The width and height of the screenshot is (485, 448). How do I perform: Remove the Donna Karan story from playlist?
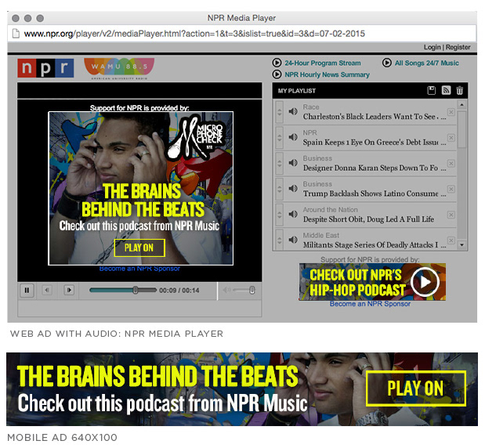click(451, 163)
